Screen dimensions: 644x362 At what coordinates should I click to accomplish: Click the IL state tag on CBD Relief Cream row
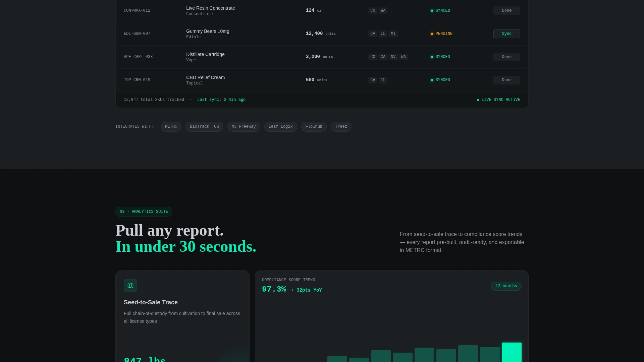383,80
